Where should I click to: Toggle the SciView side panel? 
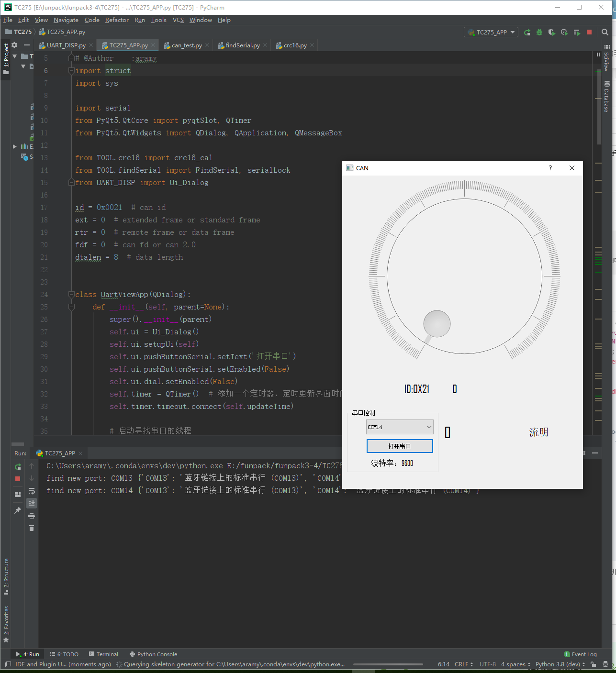coord(606,58)
